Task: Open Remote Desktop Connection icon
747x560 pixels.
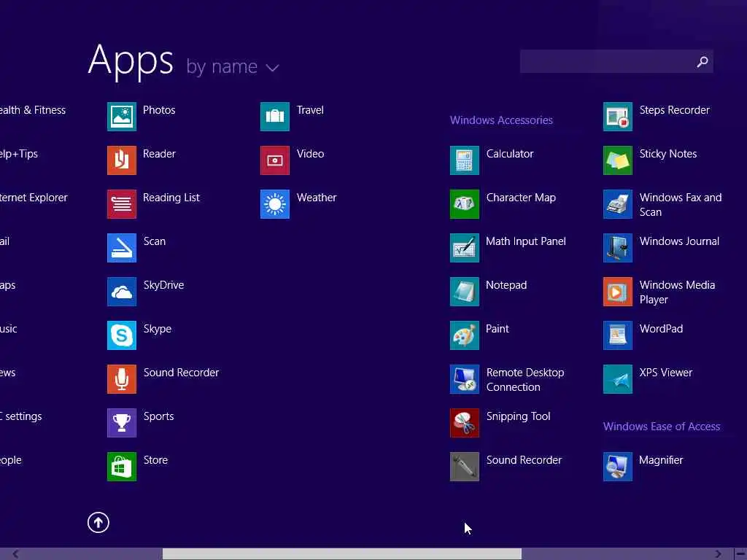Action: point(465,379)
